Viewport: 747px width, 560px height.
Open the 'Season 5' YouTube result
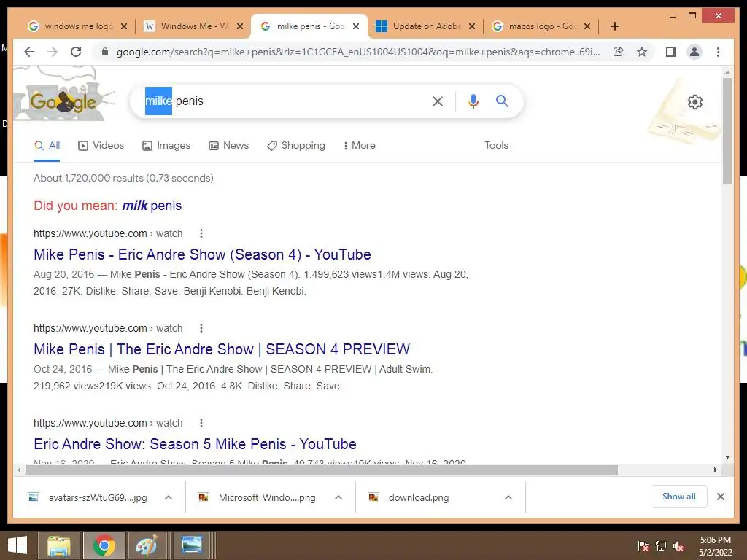195,444
